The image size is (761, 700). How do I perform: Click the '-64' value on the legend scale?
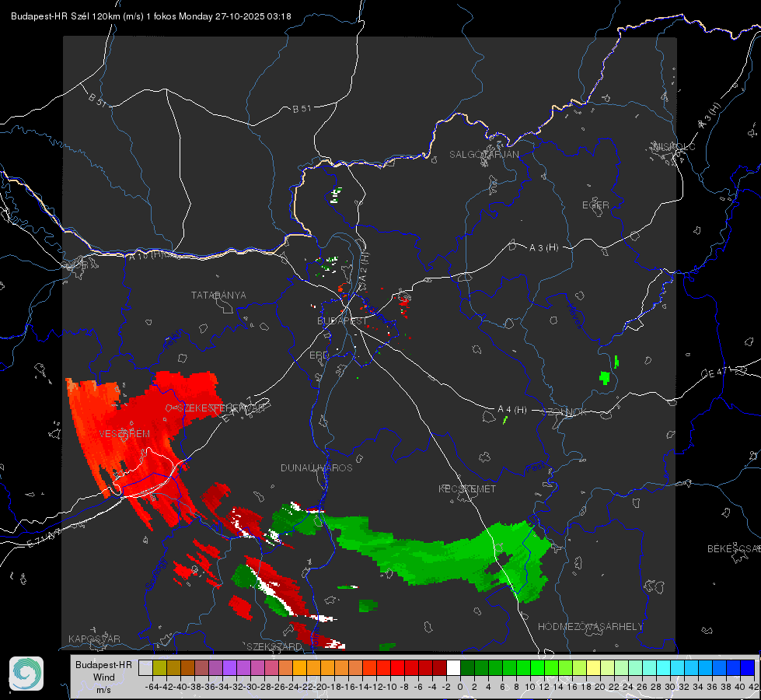(x=152, y=687)
